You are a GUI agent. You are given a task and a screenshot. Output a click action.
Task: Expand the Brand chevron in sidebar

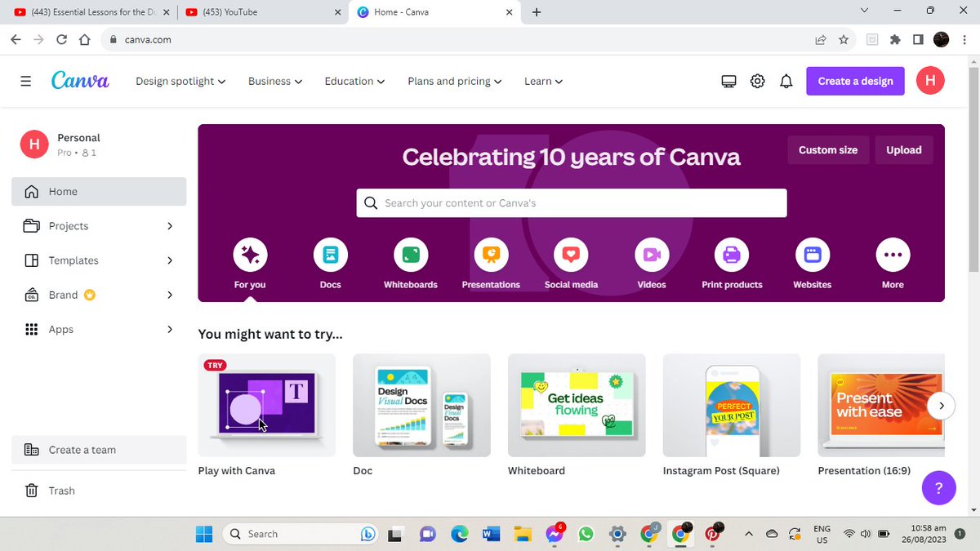coord(170,295)
